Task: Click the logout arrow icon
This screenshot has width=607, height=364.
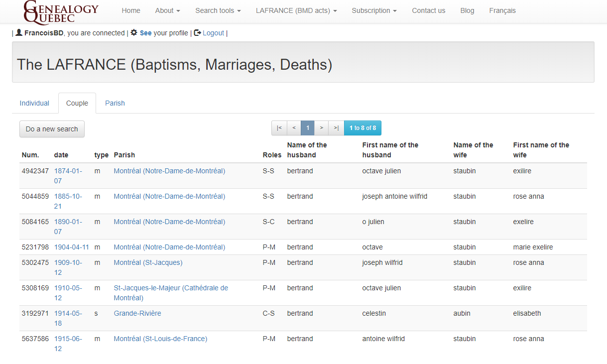Action: [197, 32]
